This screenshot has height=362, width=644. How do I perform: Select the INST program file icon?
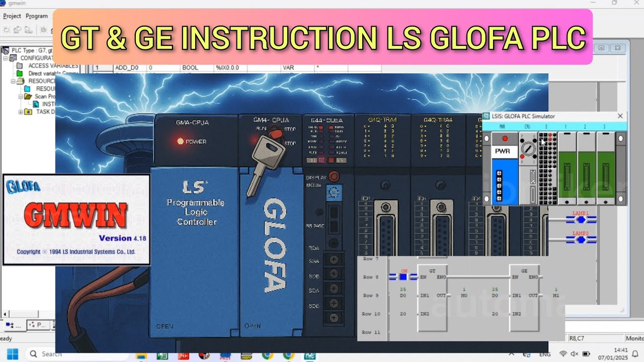coord(36,104)
